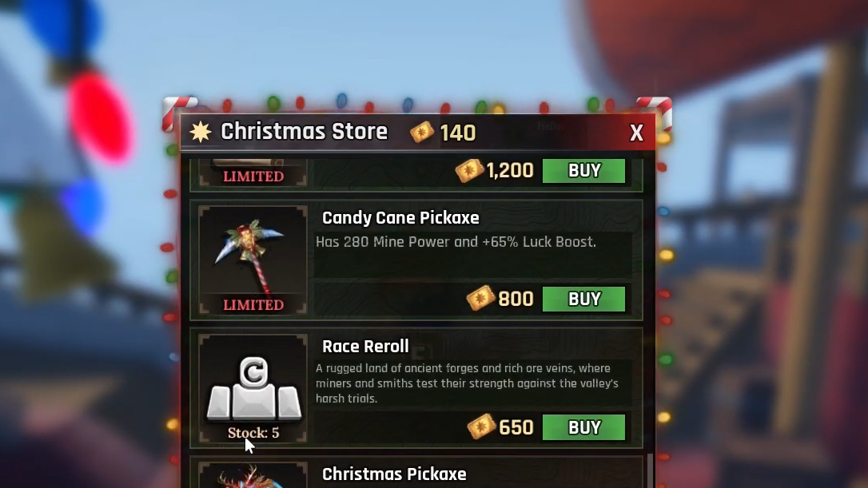
Task: Select the Race Reroll title
Action: pyautogui.click(x=365, y=347)
